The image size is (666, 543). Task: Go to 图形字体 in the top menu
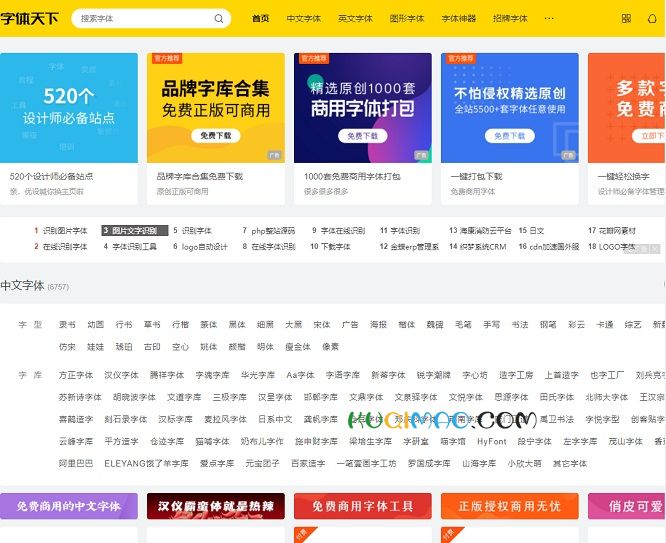(x=407, y=18)
